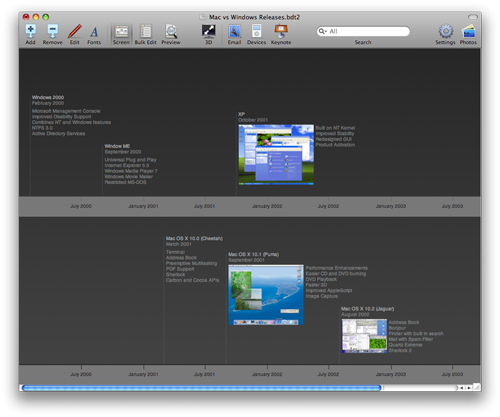Click the 'Product Activation' note text
This screenshot has height=417, width=500.
click(335, 145)
